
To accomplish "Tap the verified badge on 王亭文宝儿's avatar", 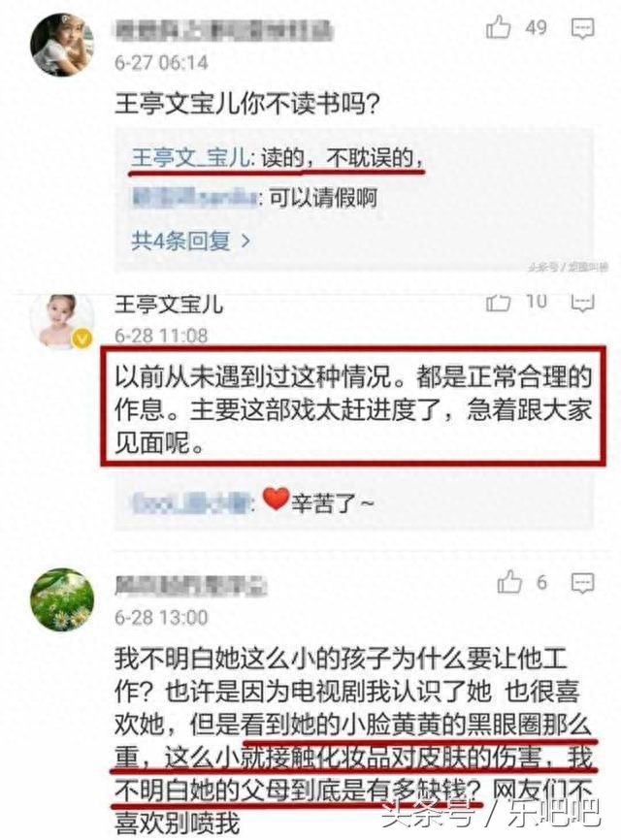I will (82, 339).
